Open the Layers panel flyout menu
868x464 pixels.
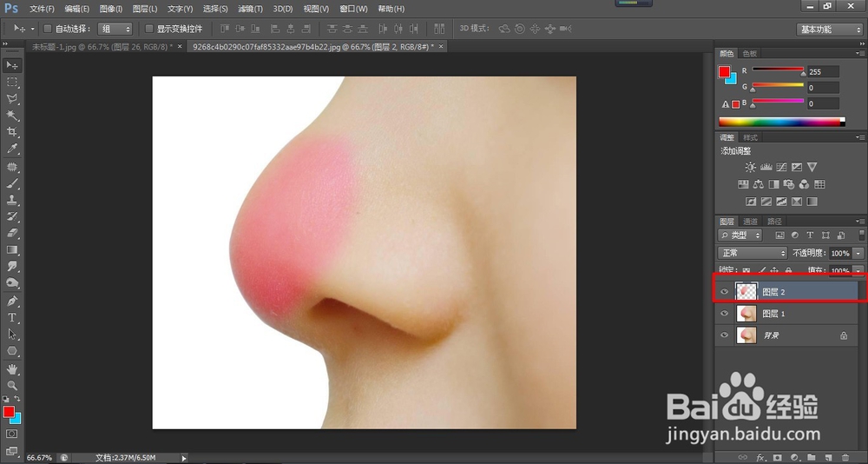click(x=859, y=221)
